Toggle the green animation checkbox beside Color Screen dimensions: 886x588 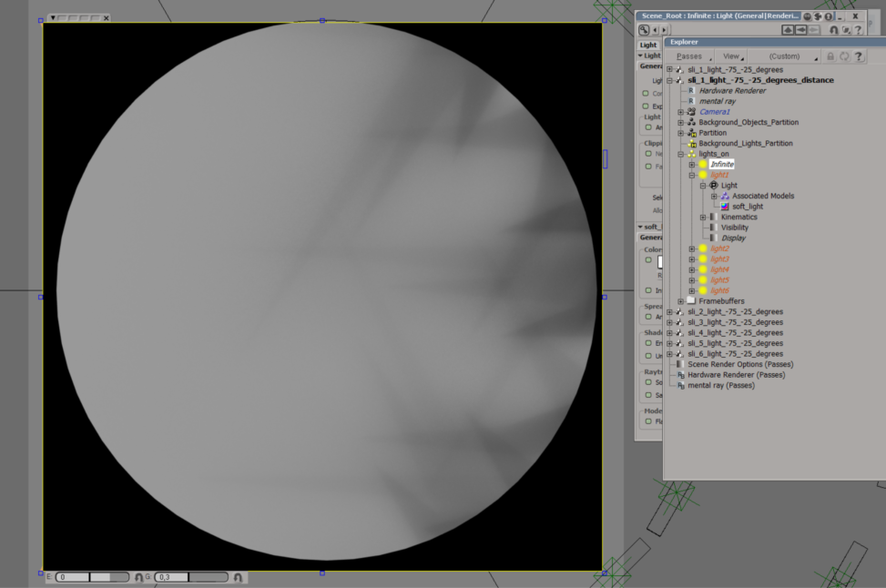pos(646,260)
